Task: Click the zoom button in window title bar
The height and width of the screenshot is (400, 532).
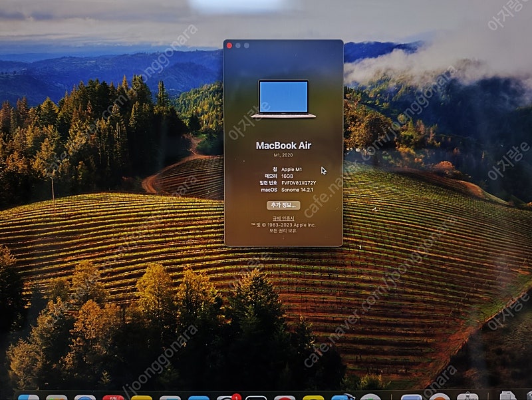Action: pyautogui.click(x=246, y=45)
